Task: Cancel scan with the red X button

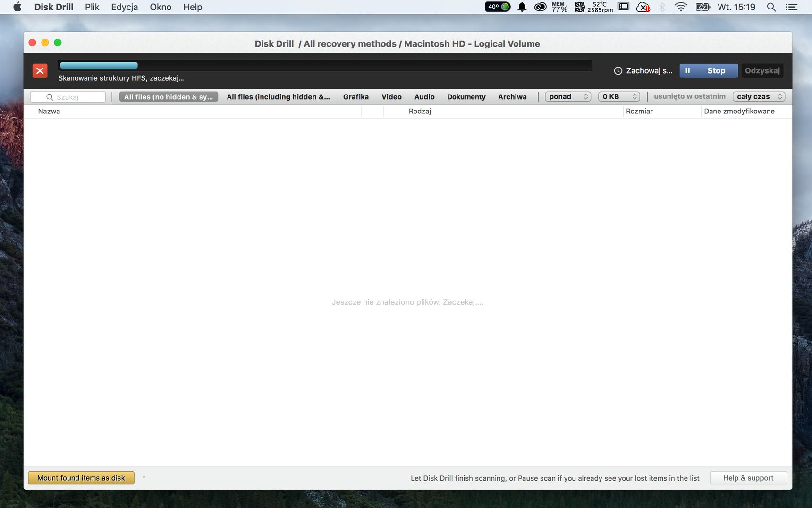Action: coord(40,71)
